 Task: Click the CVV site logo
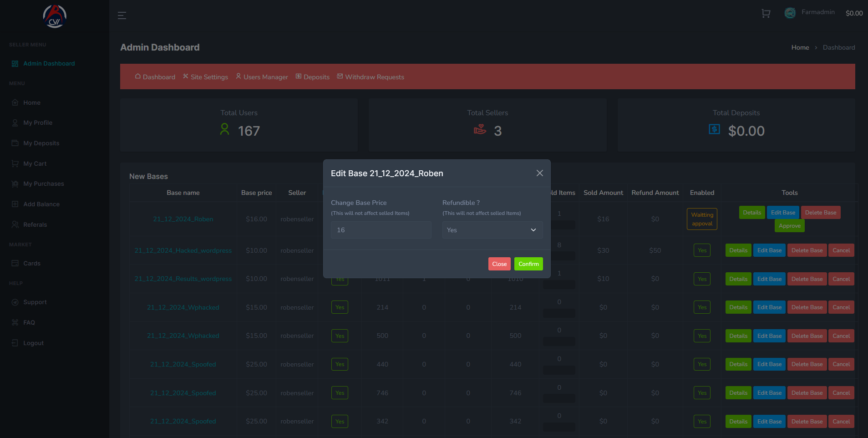[x=55, y=16]
